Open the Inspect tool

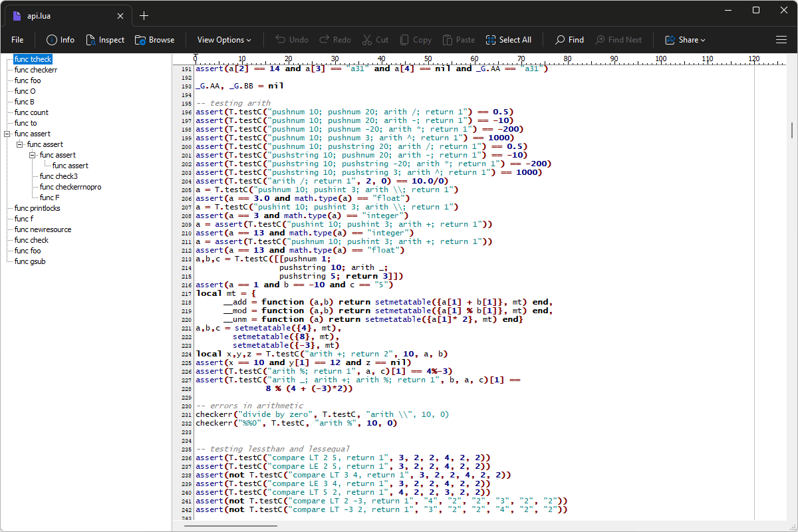pyautogui.click(x=105, y=40)
